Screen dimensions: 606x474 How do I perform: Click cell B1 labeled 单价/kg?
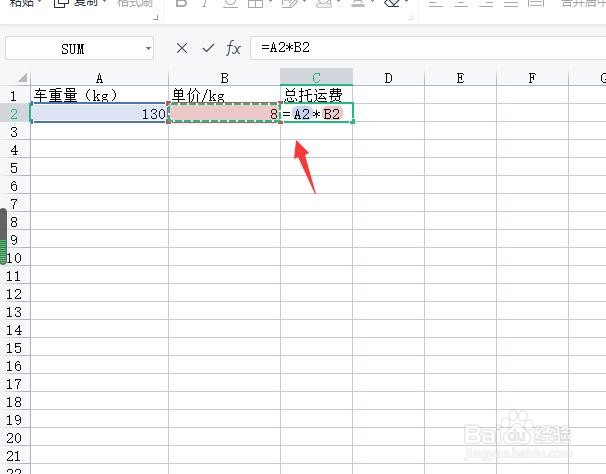click(x=224, y=95)
